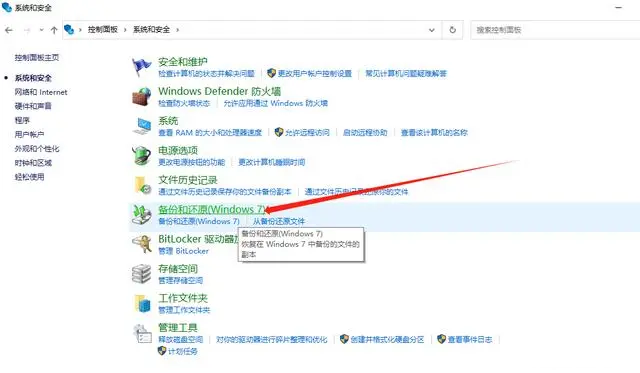Viewport: 640px width, 373px height.
Task: Click the System computer icon
Action: point(142,126)
